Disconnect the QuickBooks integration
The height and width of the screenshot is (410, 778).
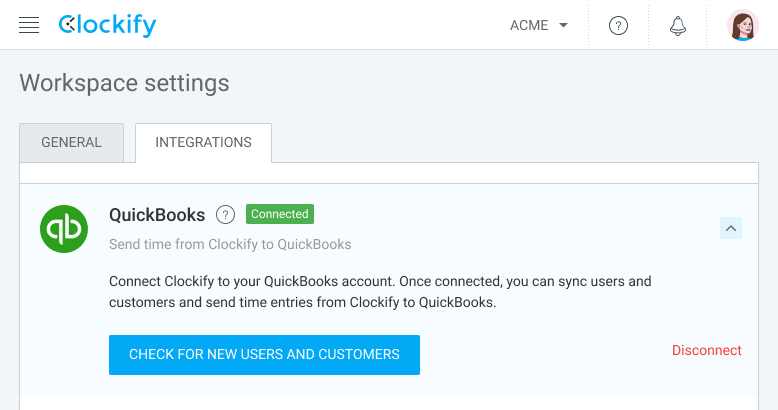tap(707, 350)
